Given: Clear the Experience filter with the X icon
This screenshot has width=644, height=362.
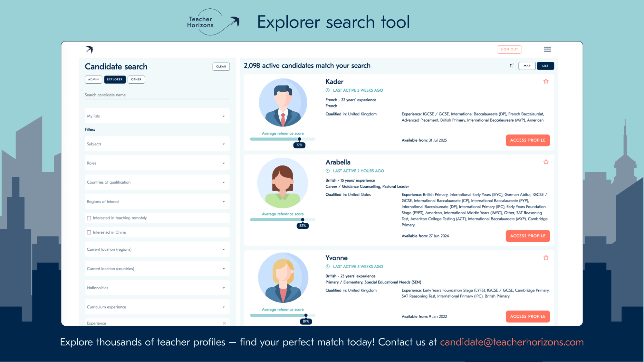Looking at the screenshot, I should click(224, 323).
